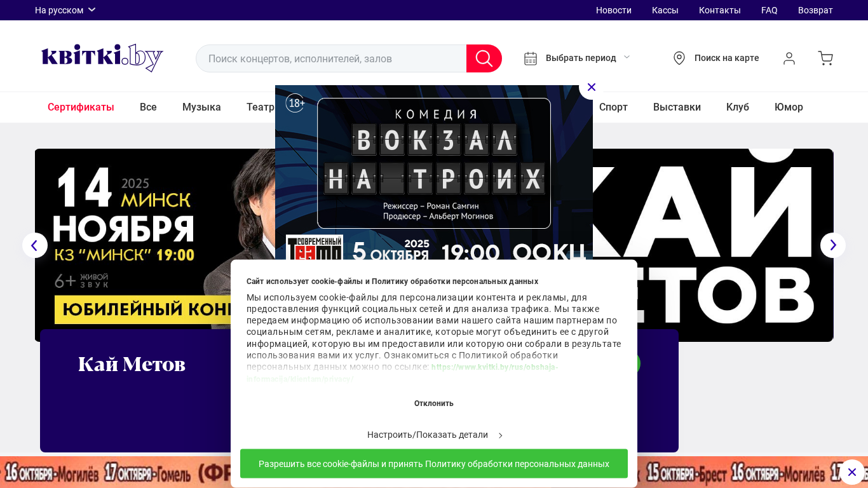This screenshot has height=488, width=868.
Task: Open the Юмор category
Action: (789, 107)
